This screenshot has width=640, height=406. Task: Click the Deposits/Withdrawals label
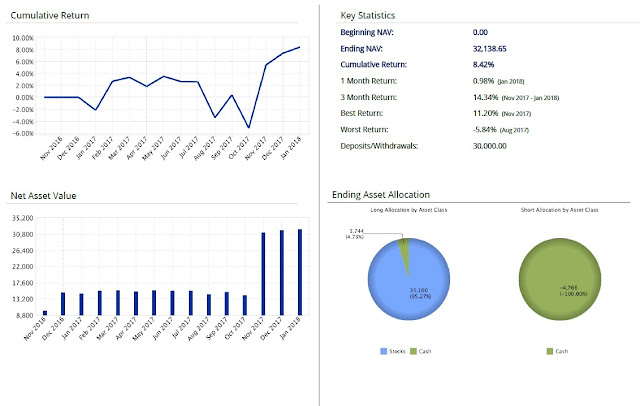[x=379, y=146]
